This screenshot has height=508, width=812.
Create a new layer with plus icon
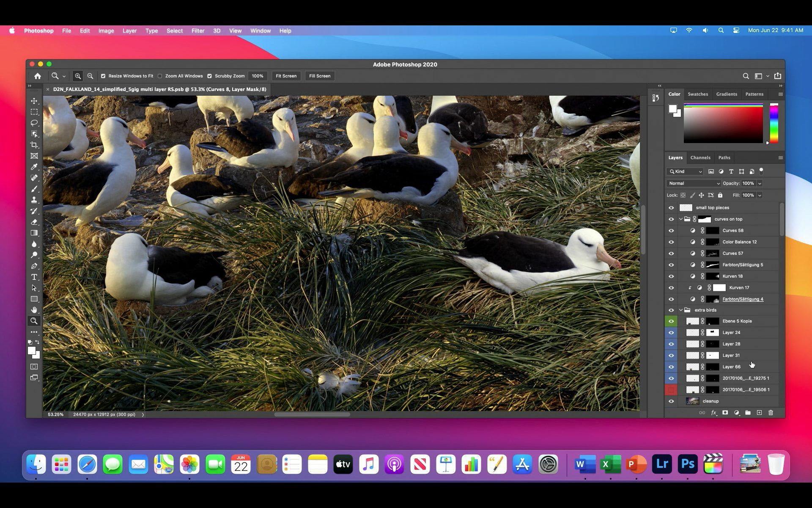(759, 412)
